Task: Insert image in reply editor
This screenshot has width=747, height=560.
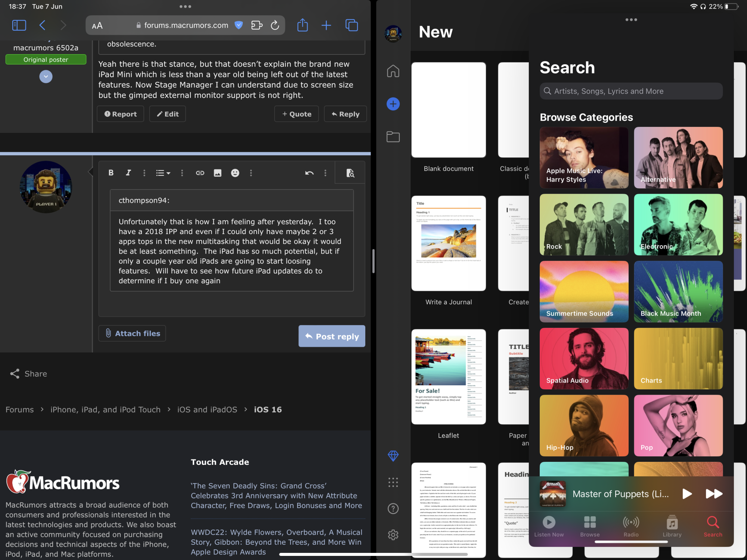Action: pyautogui.click(x=217, y=173)
